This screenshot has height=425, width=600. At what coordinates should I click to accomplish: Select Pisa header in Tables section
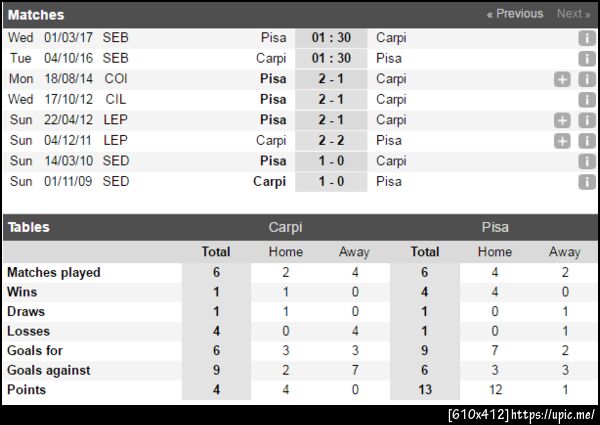tap(494, 227)
